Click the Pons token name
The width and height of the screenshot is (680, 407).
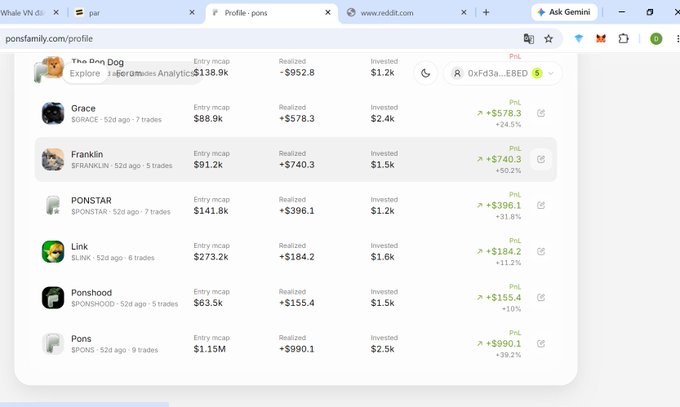81,338
